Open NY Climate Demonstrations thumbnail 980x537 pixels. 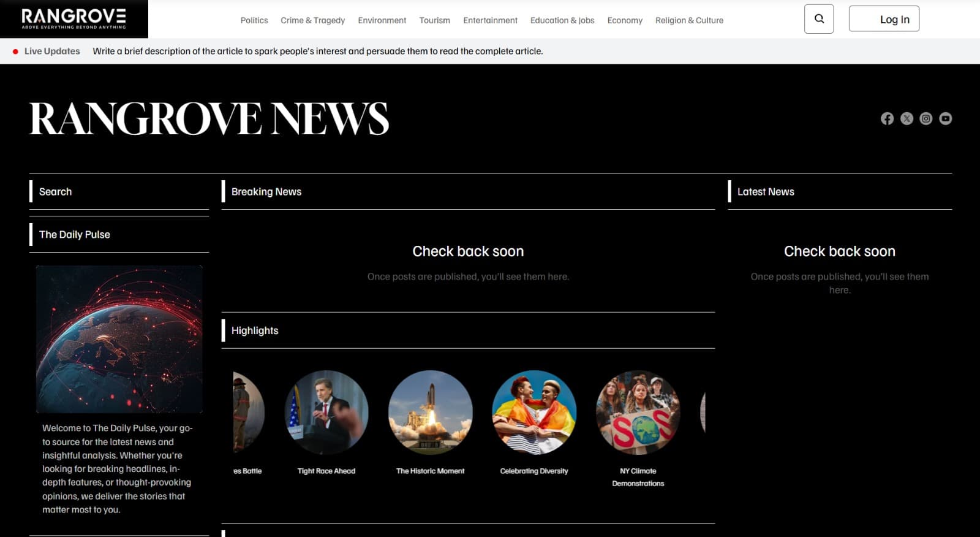pos(638,413)
